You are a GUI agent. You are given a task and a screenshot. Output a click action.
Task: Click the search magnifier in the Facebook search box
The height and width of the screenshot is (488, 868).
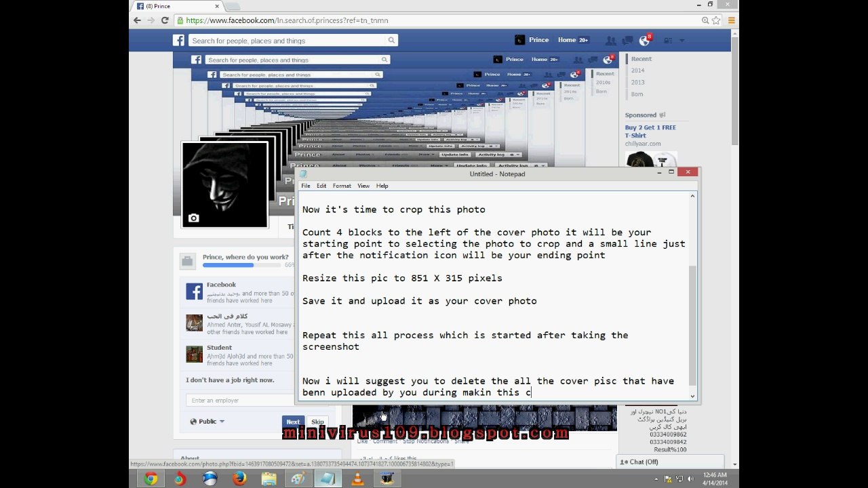[x=391, y=40]
